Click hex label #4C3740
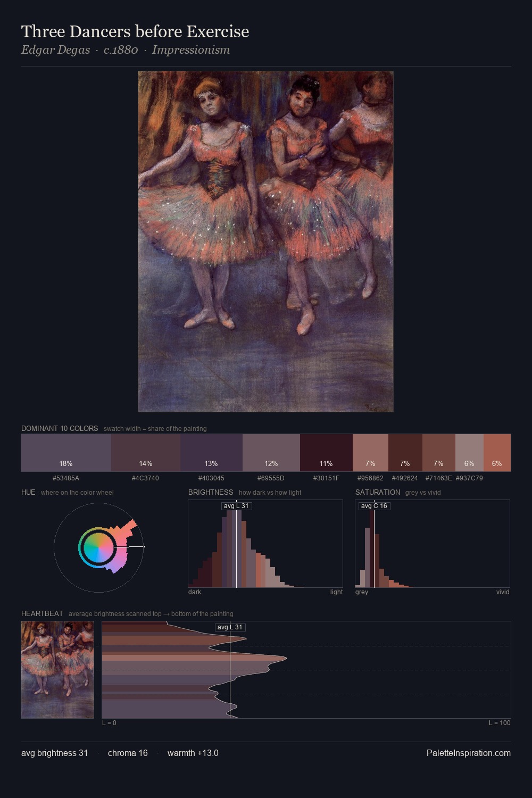This screenshot has width=532, height=798. (x=146, y=478)
